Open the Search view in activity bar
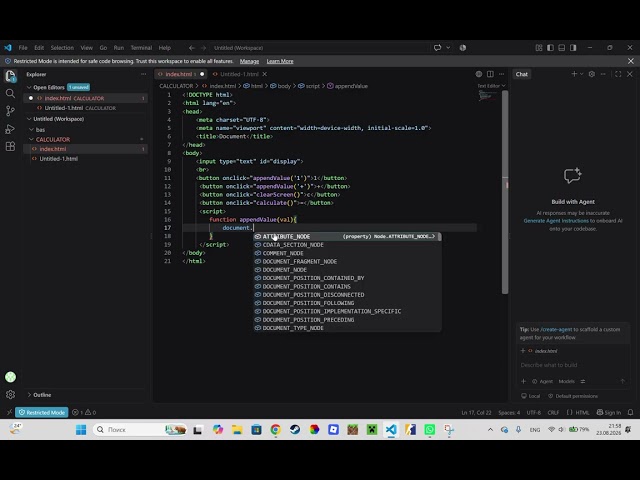The height and width of the screenshot is (480, 640). point(10,93)
